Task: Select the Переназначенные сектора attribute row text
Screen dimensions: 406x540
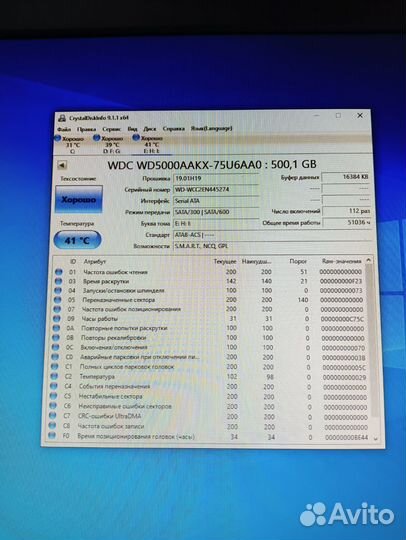Action: tap(119, 300)
